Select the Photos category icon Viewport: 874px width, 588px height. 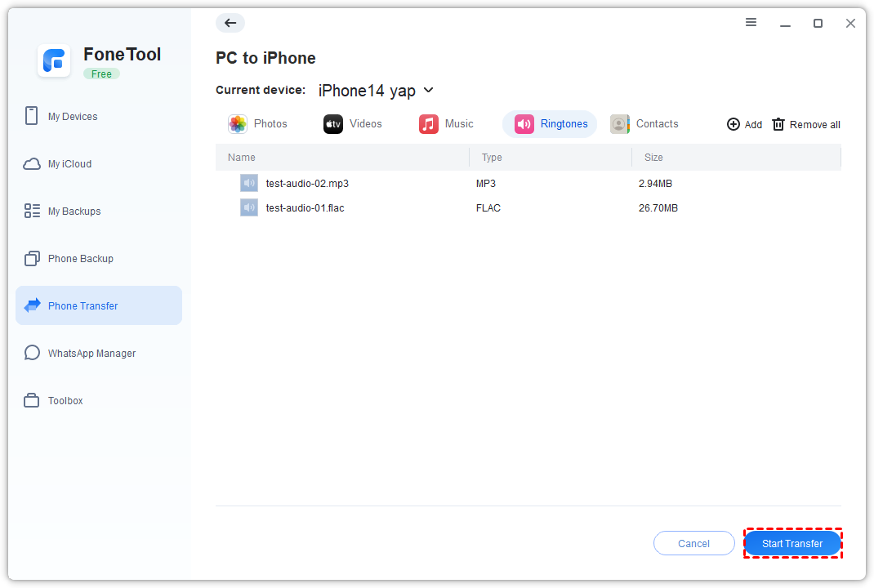coord(238,124)
